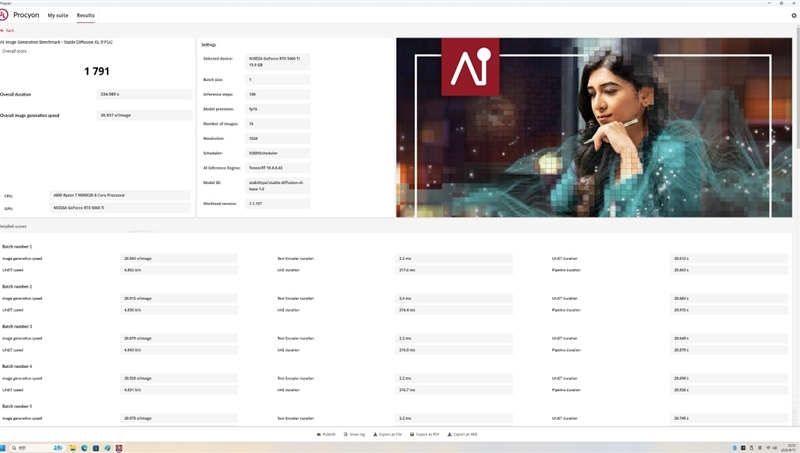Click the Export as PDF icon
Viewport: 800px width, 453px height.
click(x=412, y=434)
